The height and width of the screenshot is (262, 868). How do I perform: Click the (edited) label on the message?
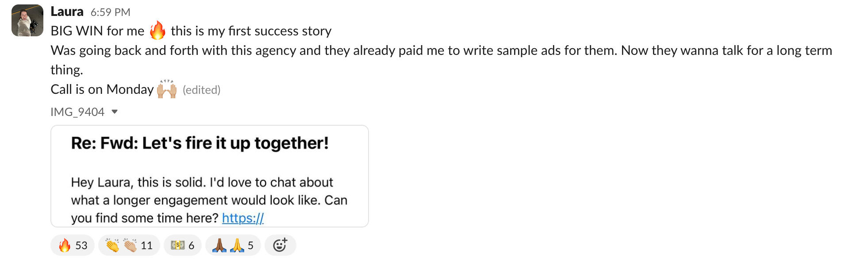[201, 90]
